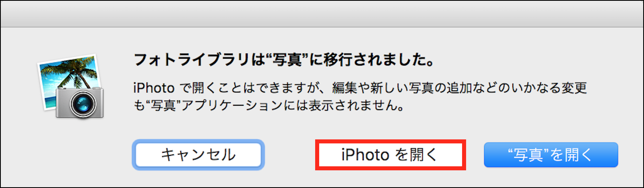Select the palm tree photo in the icon
Viewport: 644px width, 188px height.
[69, 79]
